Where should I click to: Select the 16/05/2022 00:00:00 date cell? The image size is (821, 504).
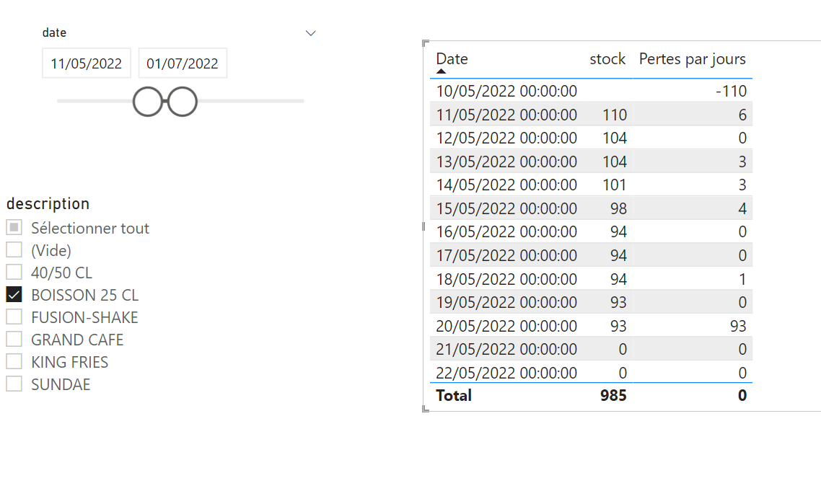point(506,232)
